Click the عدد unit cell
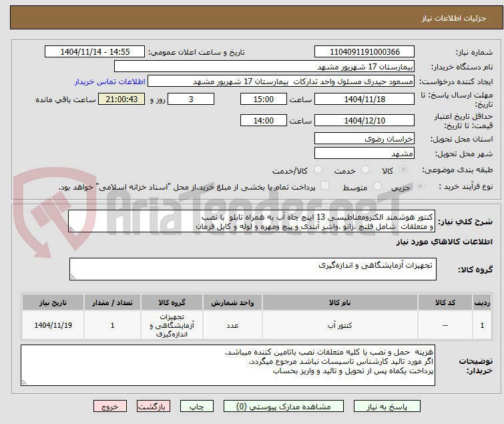 232,325
